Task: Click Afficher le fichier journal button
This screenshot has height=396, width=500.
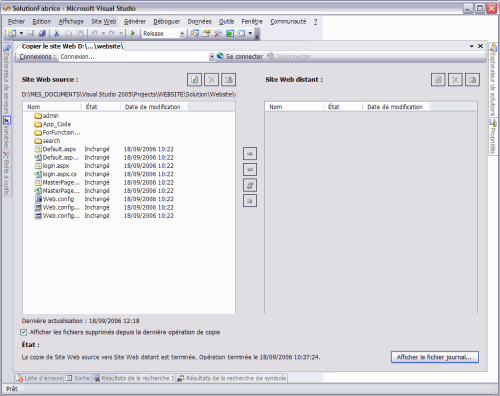Action: coord(435,357)
